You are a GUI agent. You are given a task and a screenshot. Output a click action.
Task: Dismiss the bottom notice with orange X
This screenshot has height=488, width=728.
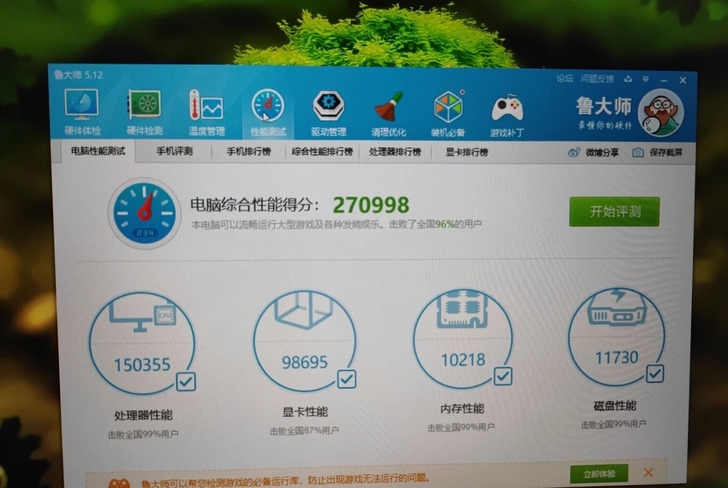(x=649, y=473)
